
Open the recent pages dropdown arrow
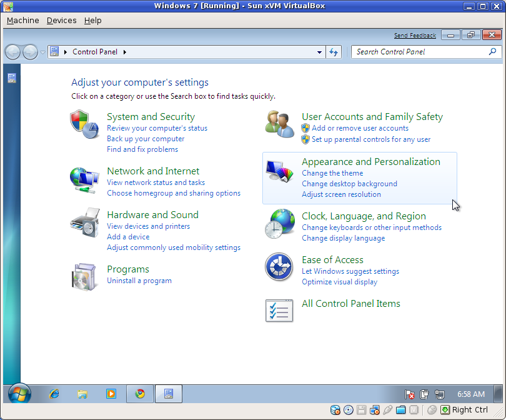(42, 52)
